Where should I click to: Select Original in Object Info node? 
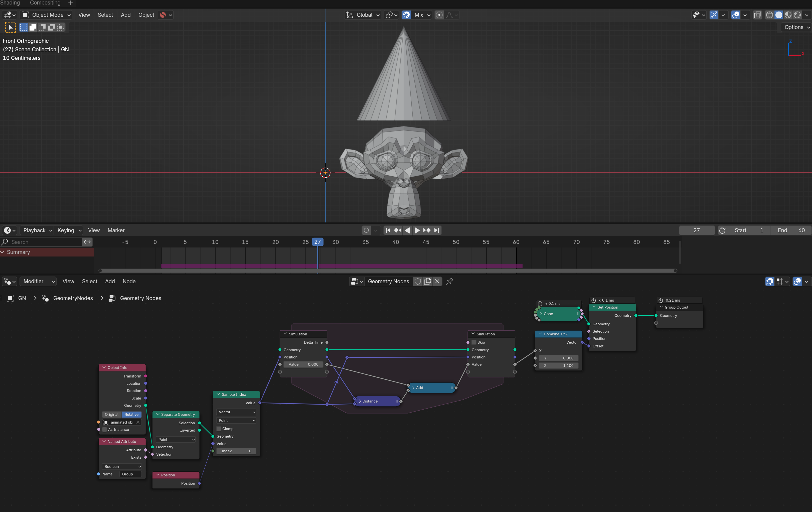112,414
